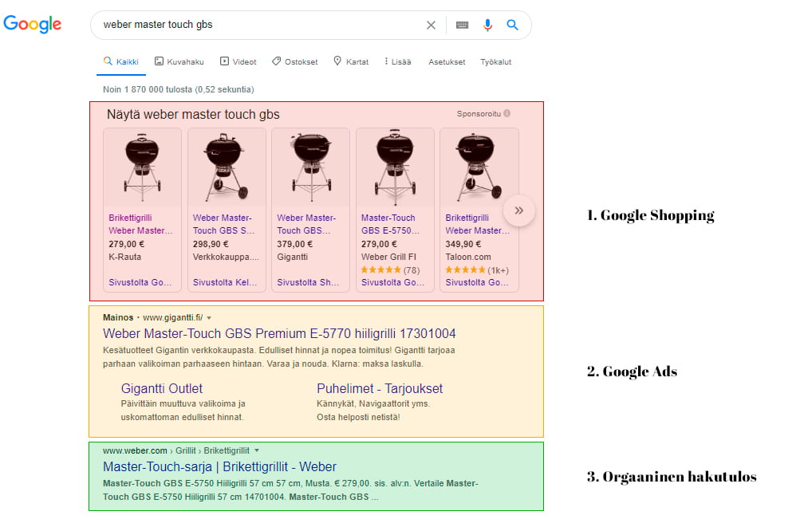Click price 298,90 € at Verkkokauppa
The height and width of the screenshot is (519, 812).
click(211, 244)
